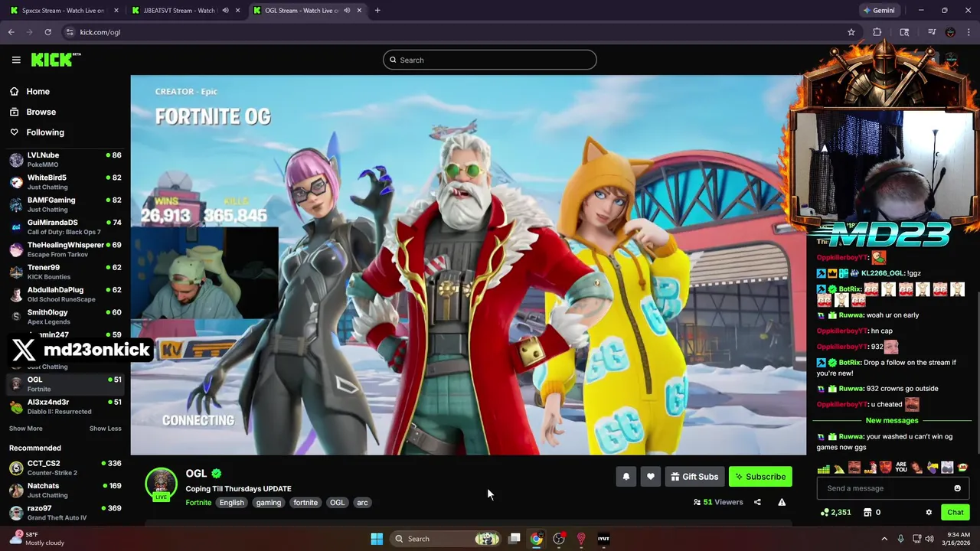Open BAMFGaming channel in sidebar
The height and width of the screenshot is (551, 980).
click(x=65, y=204)
